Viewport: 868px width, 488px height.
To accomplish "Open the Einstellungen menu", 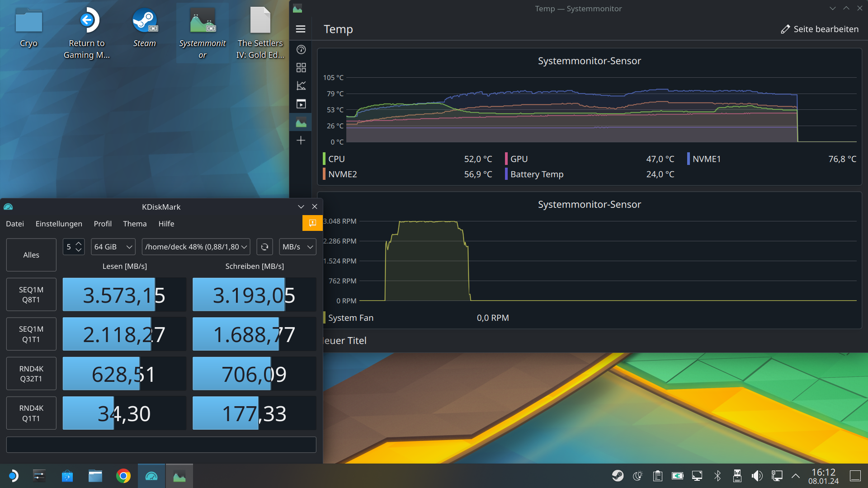I will [59, 224].
